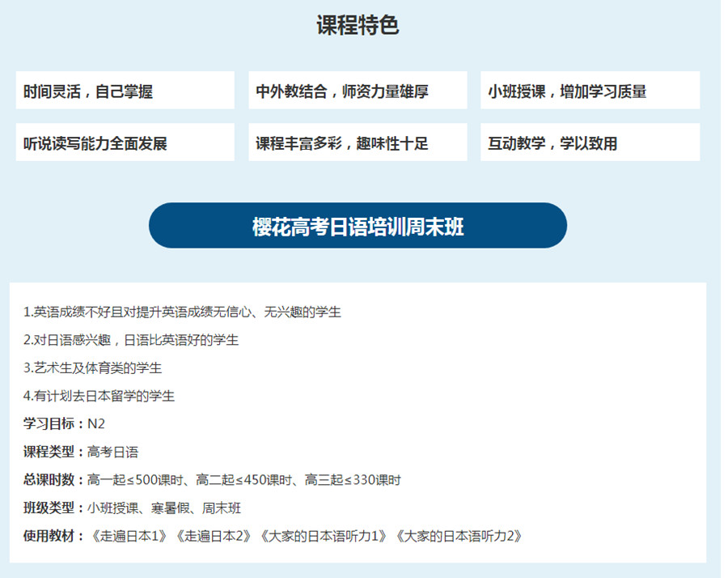Open the 课程丰富多彩，趣味性十足 feature box

point(357,143)
